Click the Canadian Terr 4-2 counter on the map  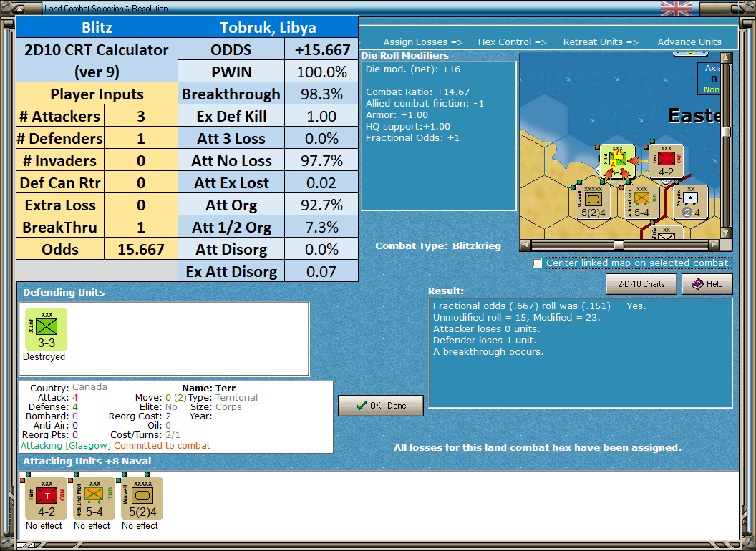666,162
